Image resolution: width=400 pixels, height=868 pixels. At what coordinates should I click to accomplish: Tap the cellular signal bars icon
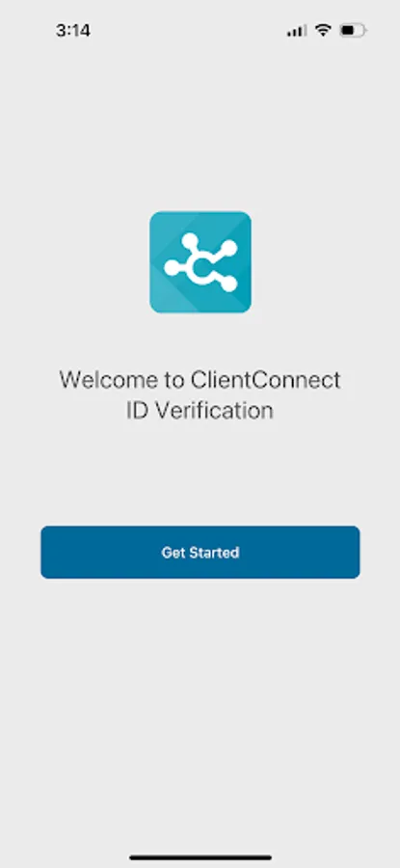(x=297, y=31)
